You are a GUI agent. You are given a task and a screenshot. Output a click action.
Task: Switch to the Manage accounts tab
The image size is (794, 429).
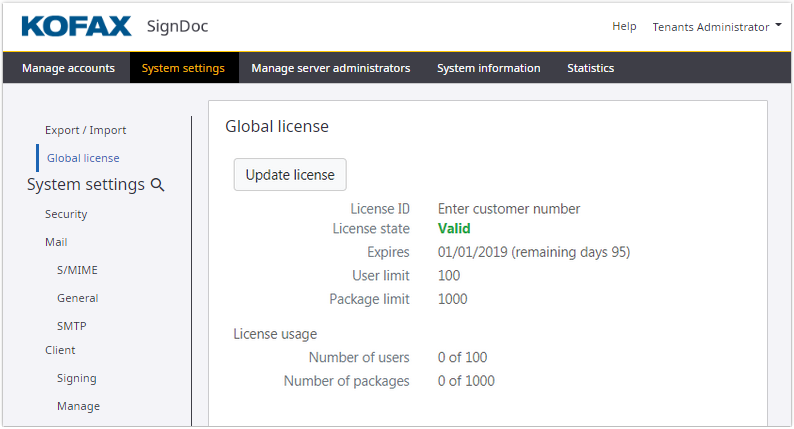(68, 69)
